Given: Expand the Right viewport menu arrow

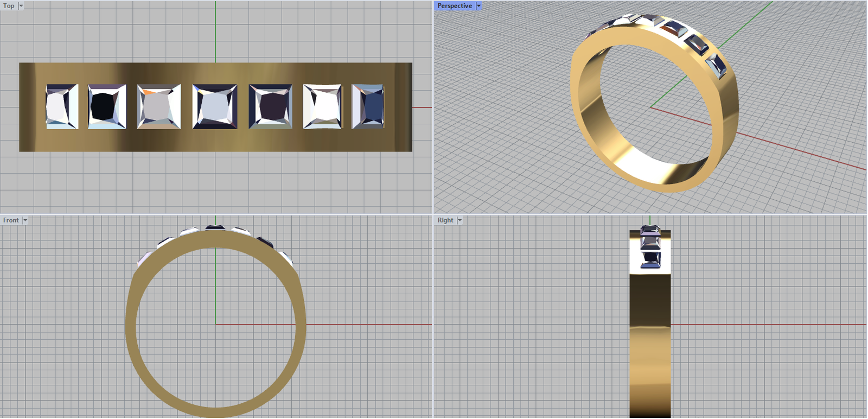Looking at the screenshot, I should [x=459, y=220].
